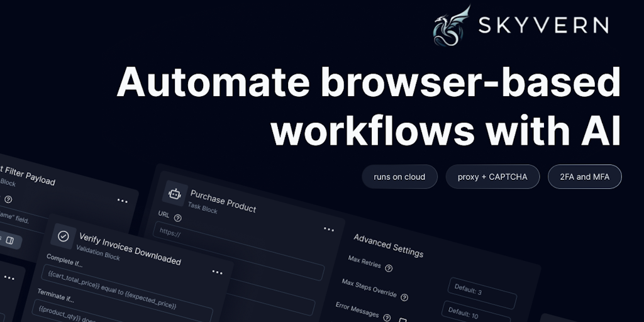
Task: Open help icon in Filter Payload block
Action: click(8, 199)
